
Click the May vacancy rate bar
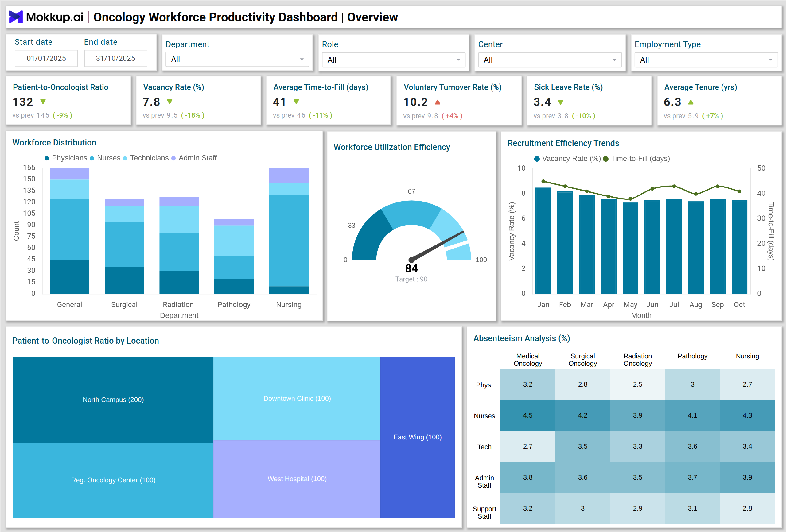[630, 248]
